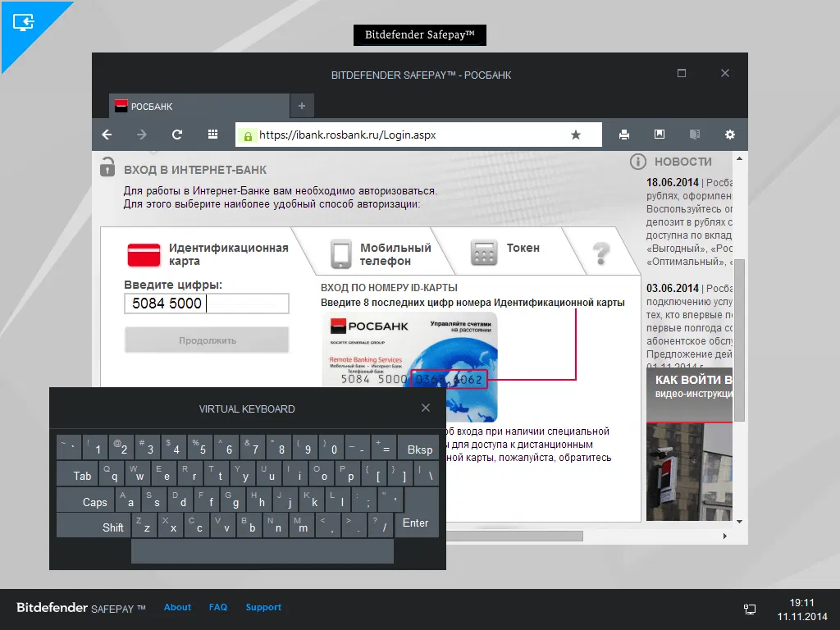Reload the page with refresh icon

click(x=177, y=135)
